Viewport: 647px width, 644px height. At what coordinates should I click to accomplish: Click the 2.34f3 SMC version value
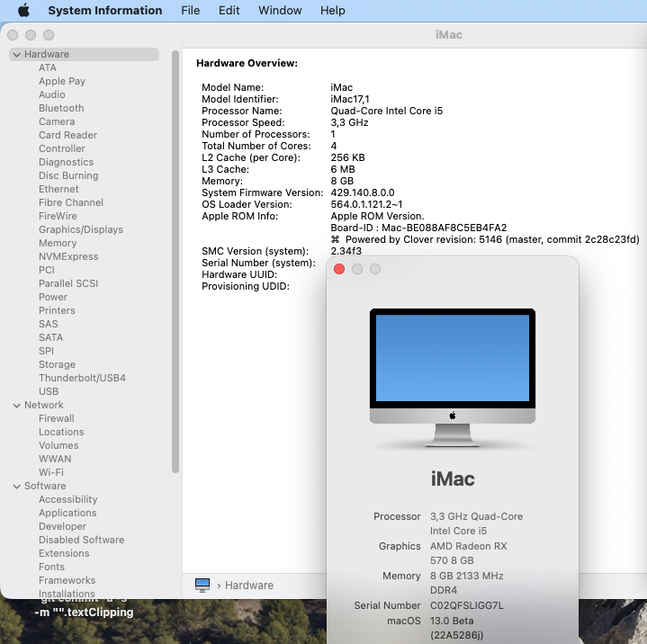[x=346, y=251]
